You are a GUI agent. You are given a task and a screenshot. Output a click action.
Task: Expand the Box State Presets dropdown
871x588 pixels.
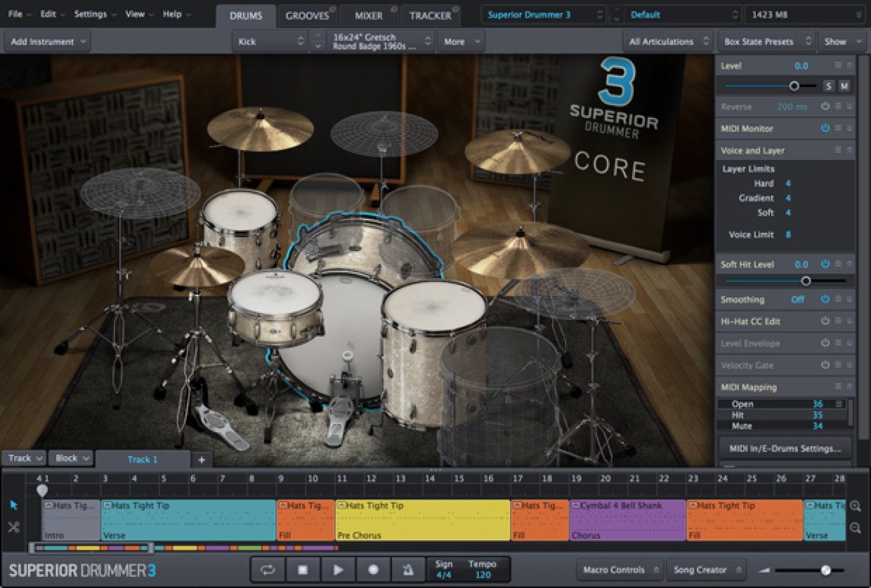(x=766, y=41)
